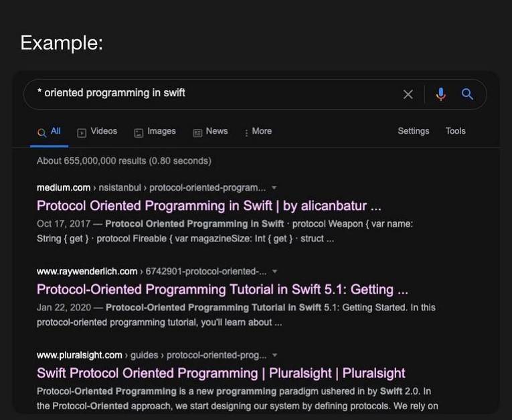The width and height of the screenshot is (512, 420).
Task: Switch to the Images tab
Action: tap(155, 131)
